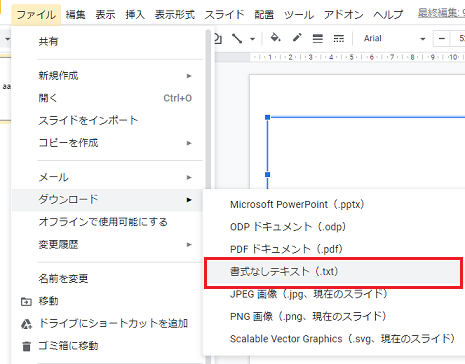This screenshot has height=364, width=465.
Task: Click the border color pencil icon
Action: (297, 38)
